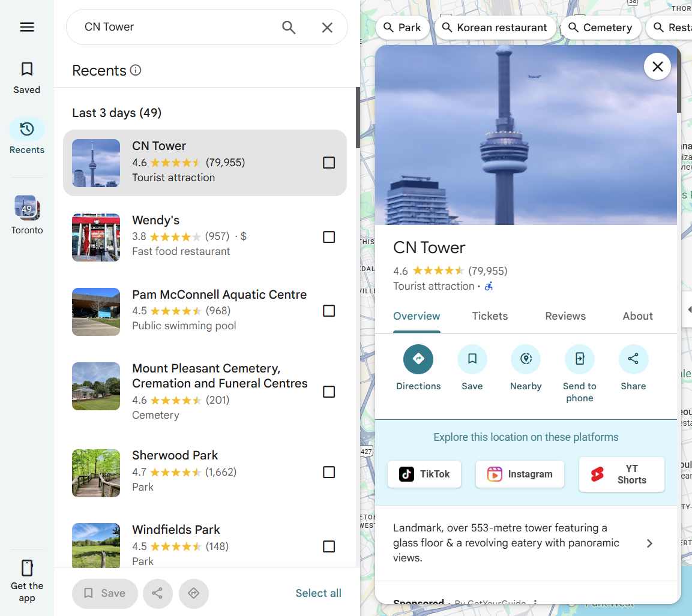This screenshot has height=616, width=692.
Task: Open Mount Pleasant Cemetery thumbnail
Action: tap(96, 386)
